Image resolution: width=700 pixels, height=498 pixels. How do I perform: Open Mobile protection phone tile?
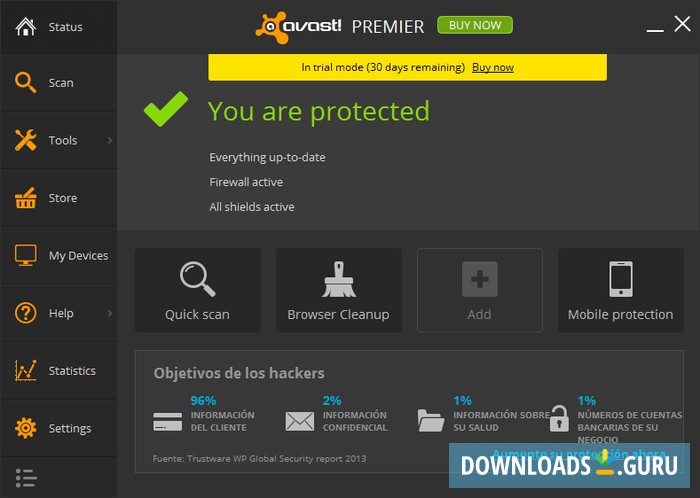pyautogui.click(x=621, y=290)
